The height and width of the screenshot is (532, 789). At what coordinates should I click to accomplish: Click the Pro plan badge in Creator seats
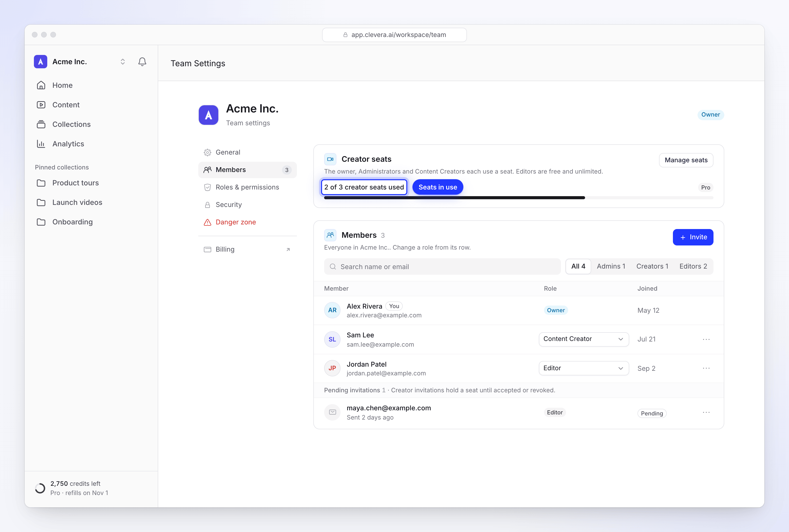(x=705, y=188)
